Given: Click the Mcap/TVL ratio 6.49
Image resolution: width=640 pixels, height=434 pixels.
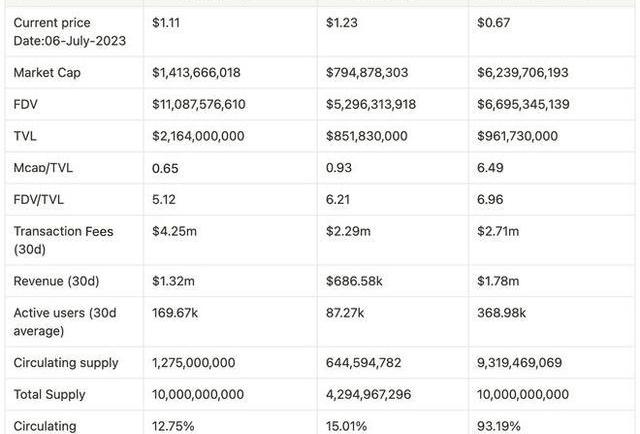Looking at the screenshot, I should click(x=492, y=168).
